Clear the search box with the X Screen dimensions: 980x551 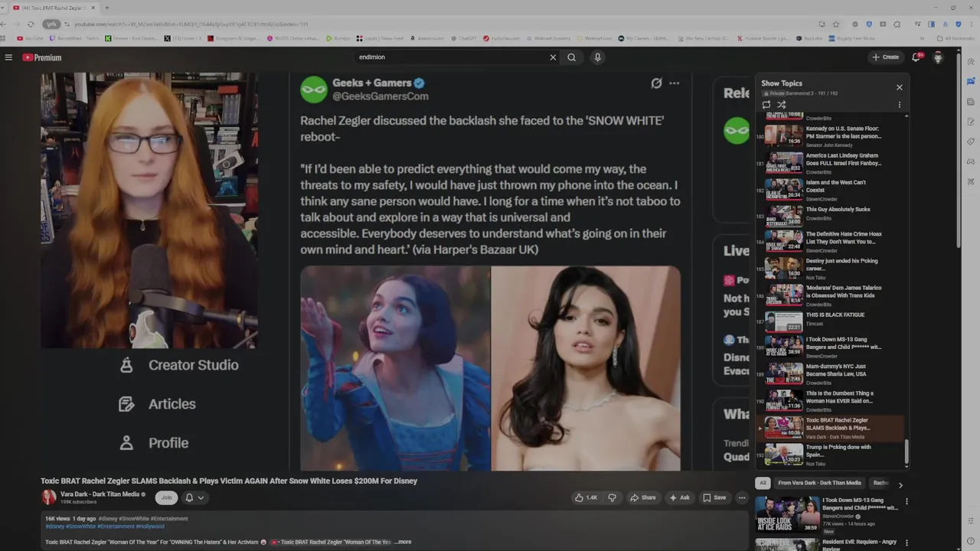[553, 57]
